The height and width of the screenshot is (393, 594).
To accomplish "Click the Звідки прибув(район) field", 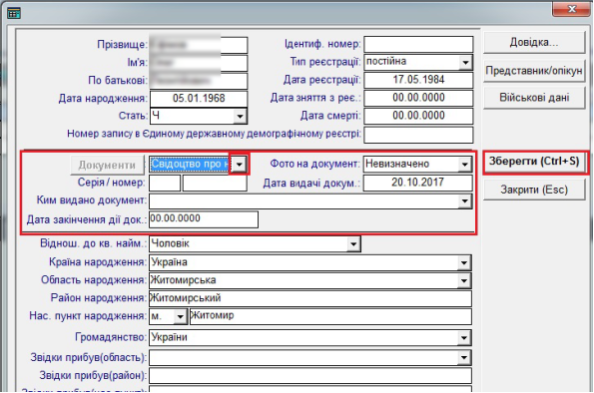I will pos(310,376).
